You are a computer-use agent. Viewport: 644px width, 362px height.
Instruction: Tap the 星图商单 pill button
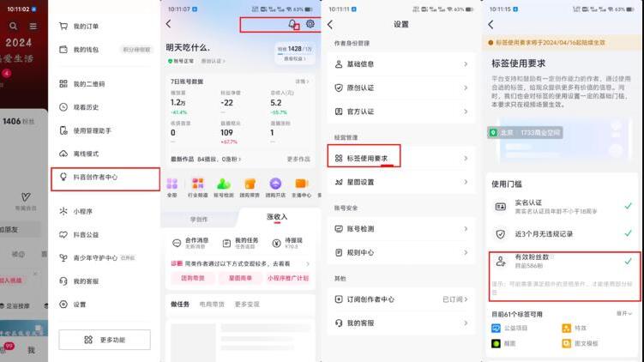pyautogui.click(x=240, y=278)
